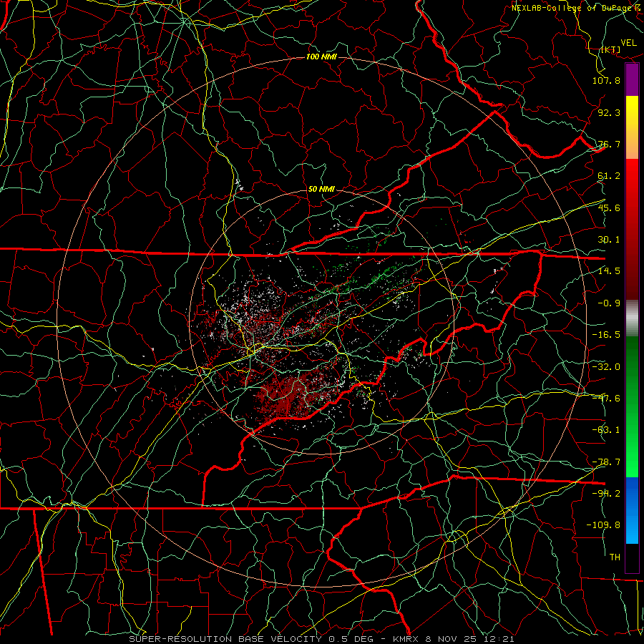Click the Super-Resolution Base Velocity caption
This screenshot has height=644, width=644.
321,639
